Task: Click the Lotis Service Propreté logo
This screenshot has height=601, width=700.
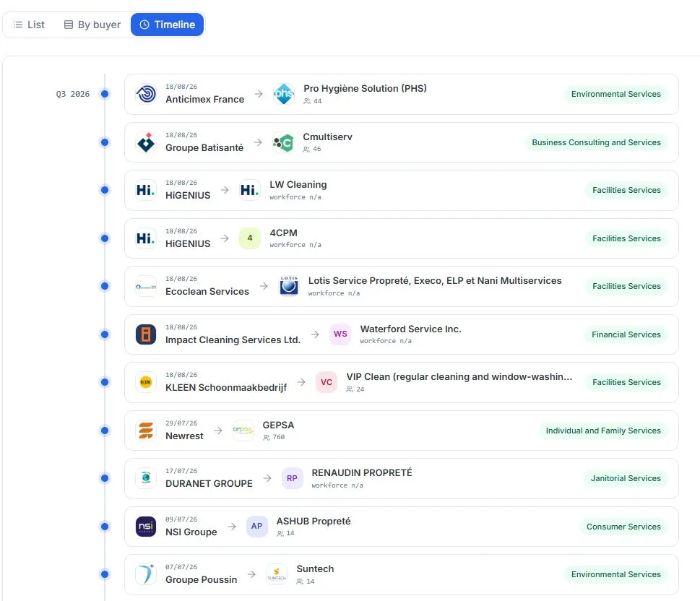Action: 289,286
